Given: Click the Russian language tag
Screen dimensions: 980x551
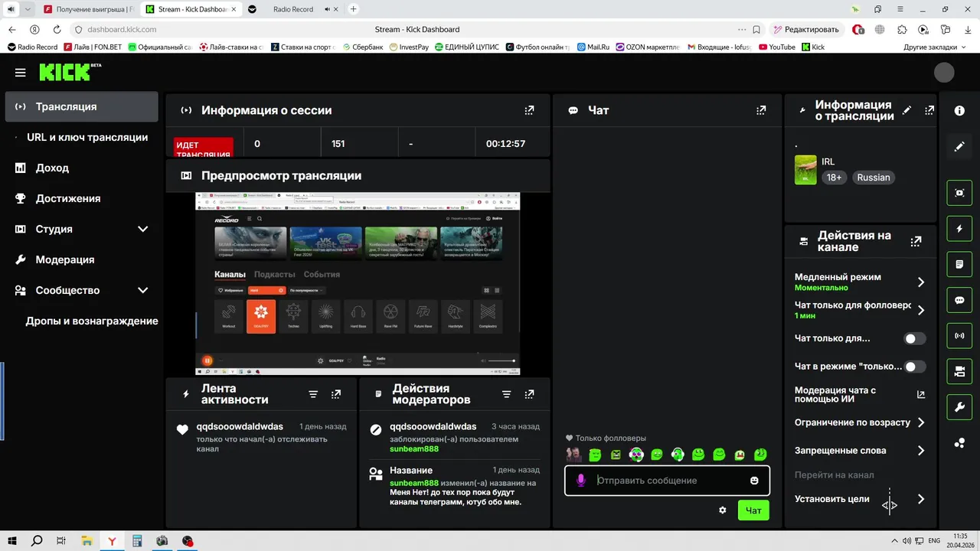Looking at the screenshot, I should point(874,178).
